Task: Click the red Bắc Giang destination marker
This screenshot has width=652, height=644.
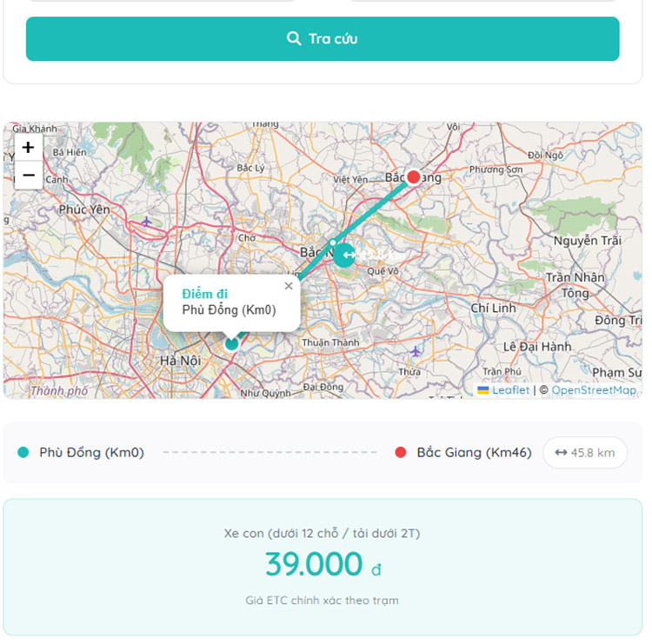Action: coord(414,177)
